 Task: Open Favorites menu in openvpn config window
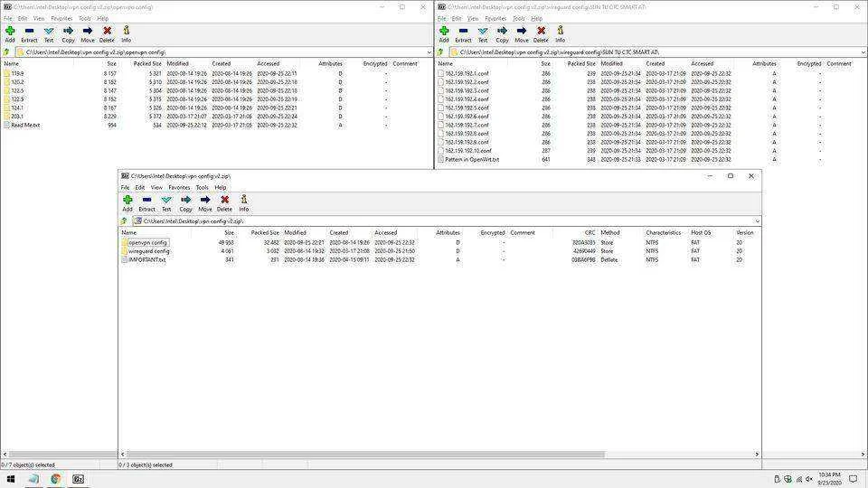pos(62,18)
